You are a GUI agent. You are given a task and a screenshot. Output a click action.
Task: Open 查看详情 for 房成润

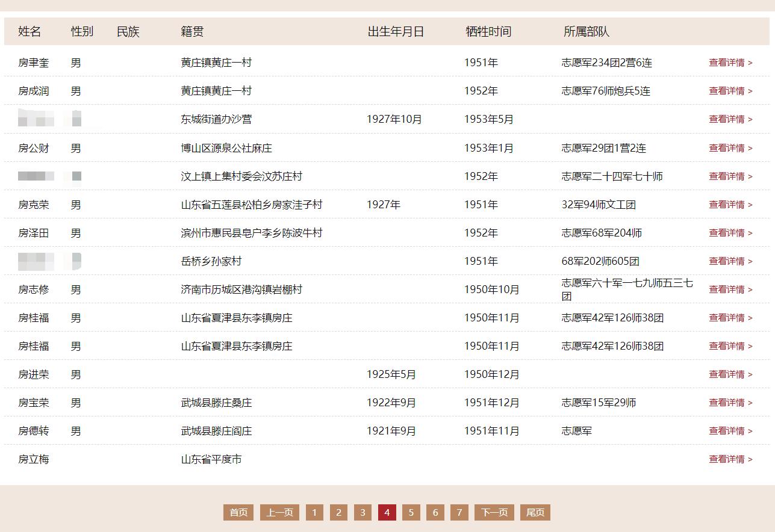(730, 91)
